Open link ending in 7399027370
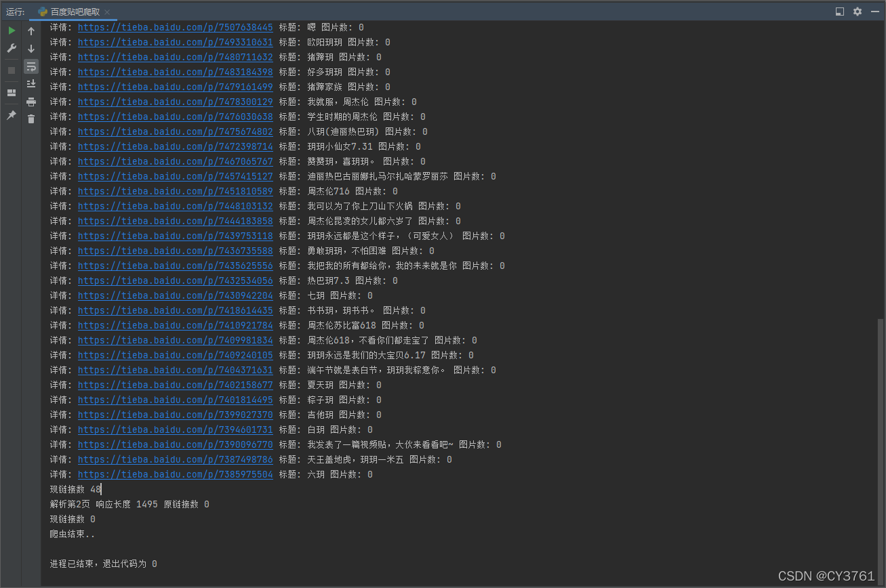 [176, 415]
